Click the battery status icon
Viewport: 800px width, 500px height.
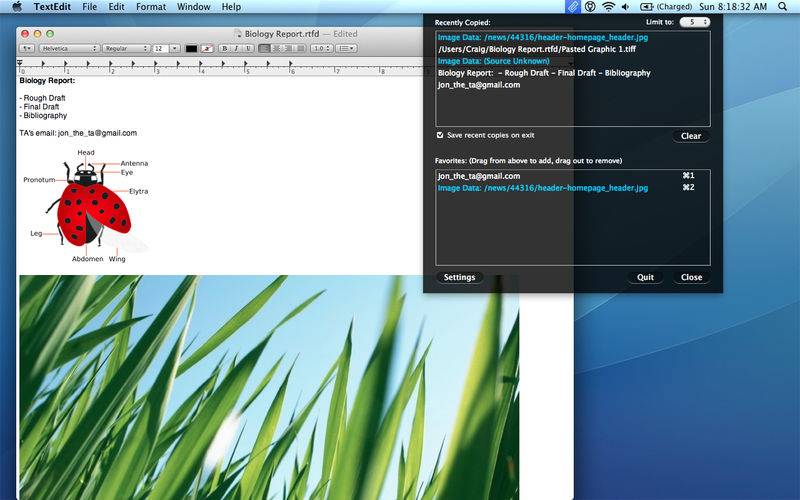click(x=647, y=7)
